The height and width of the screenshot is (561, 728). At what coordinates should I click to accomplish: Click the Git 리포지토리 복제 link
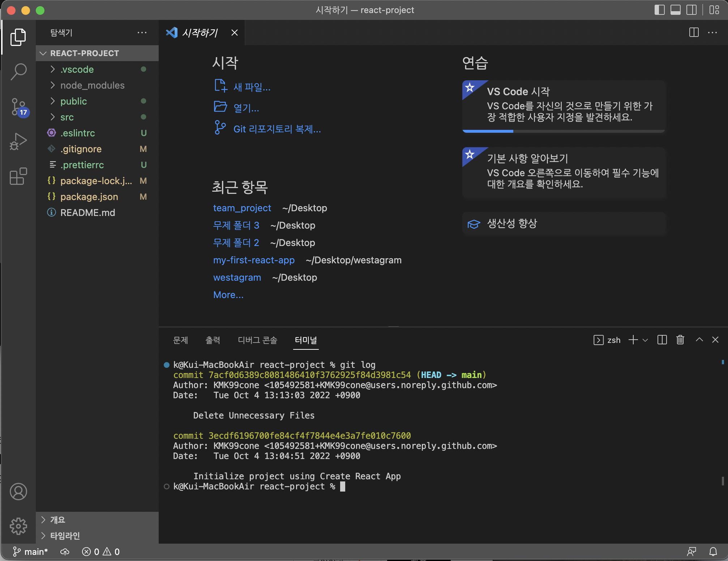[277, 129]
